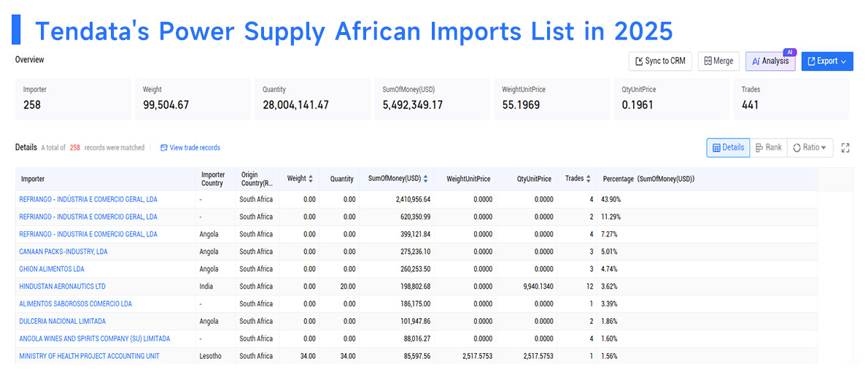Screen dimensions: 868x372
Task: Open the AI Analysis feature
Action: (770, 61)
